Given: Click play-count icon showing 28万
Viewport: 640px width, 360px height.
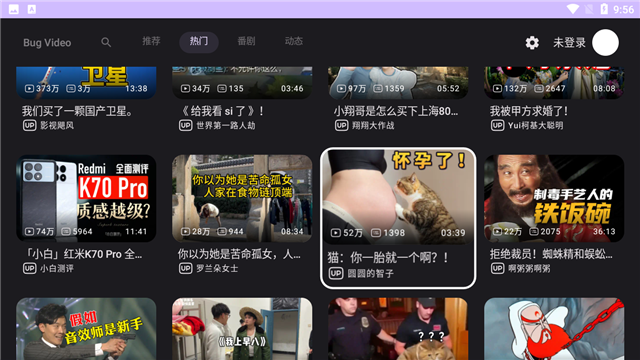Looking at the screenshot, I should click(185, 231).
